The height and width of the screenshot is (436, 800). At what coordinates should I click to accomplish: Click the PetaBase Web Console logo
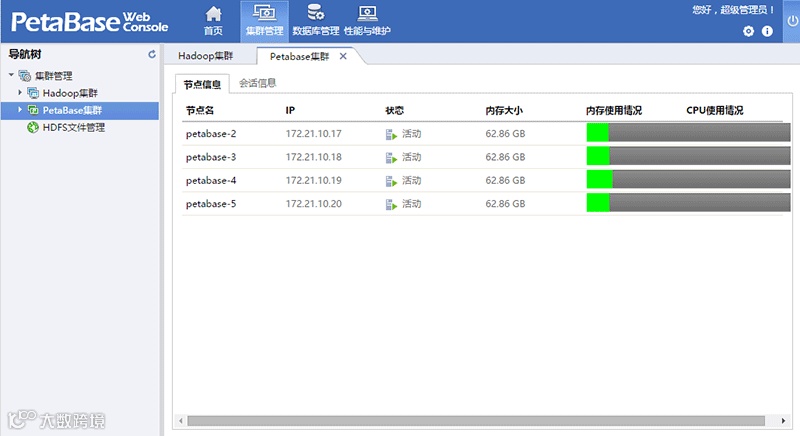point(90,21)
